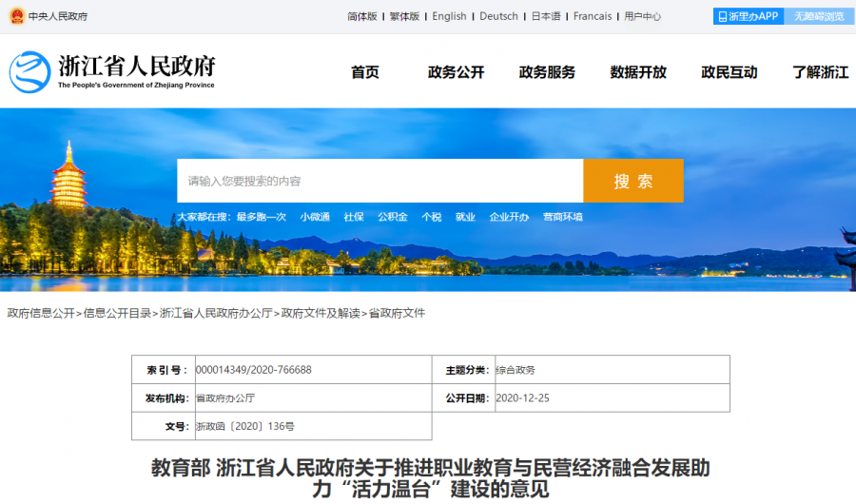The width and height of the screenshot is (856, 504).
Task: Open the 政民互动 menu item
Action: click(x=730, y=72)
